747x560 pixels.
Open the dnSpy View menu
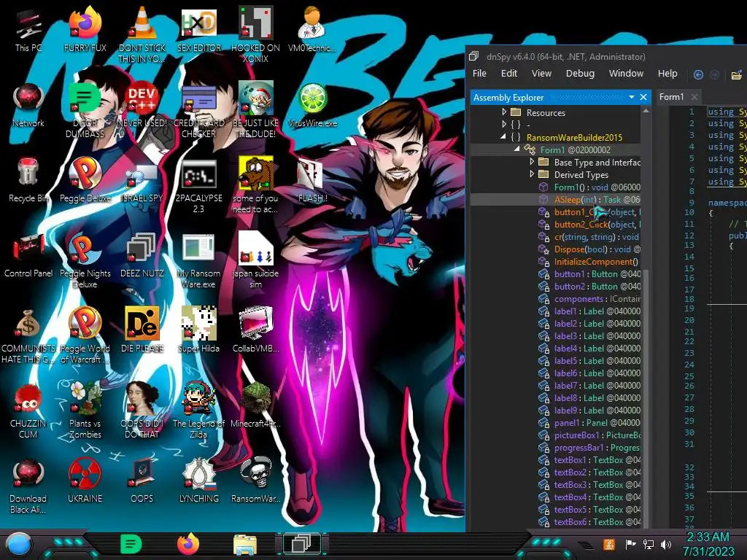pyautogui.click(x=541, y=74)
